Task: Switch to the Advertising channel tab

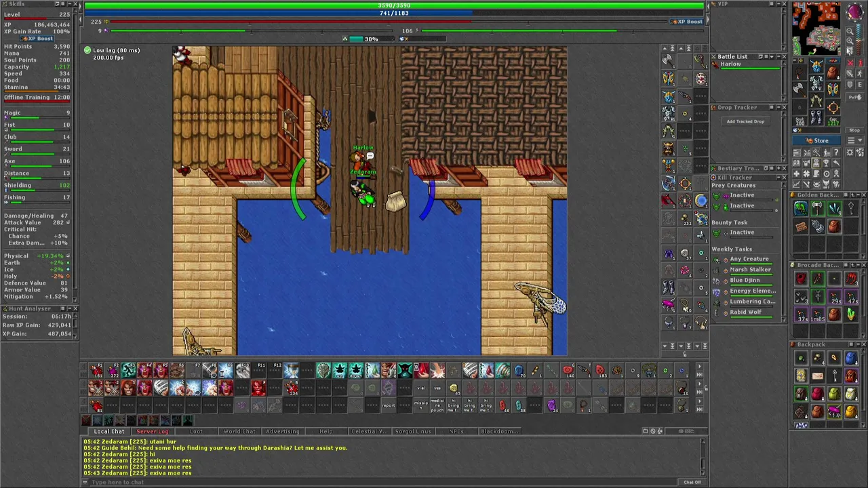Action: click(x=283, y=431)
